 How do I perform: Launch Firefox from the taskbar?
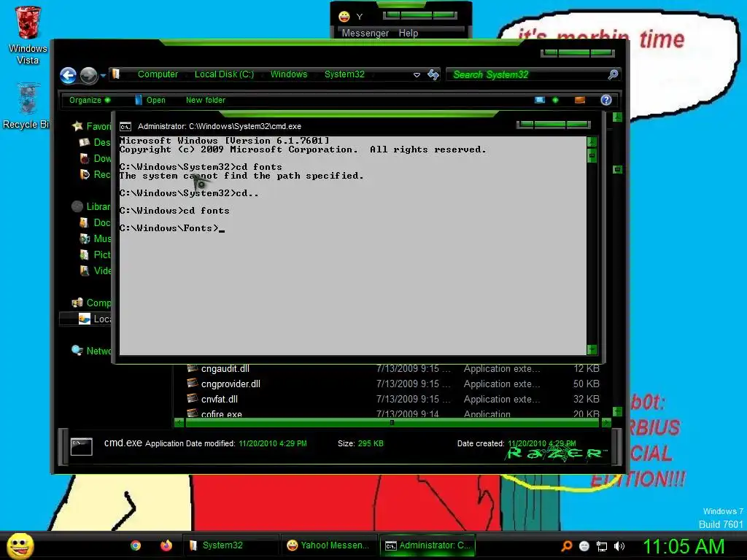[x=166, y=545]
